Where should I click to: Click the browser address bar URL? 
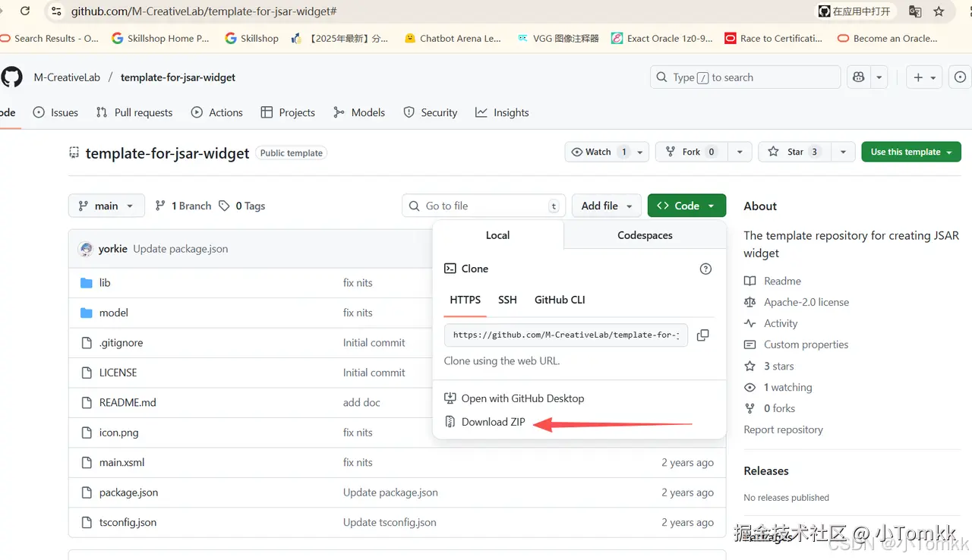pos(204,11)
